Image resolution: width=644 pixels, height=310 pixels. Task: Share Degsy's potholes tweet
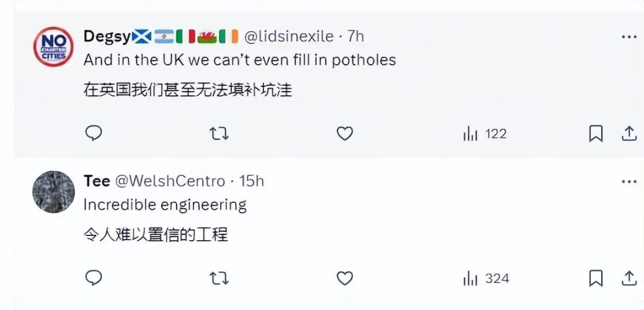tap(629, 134)
